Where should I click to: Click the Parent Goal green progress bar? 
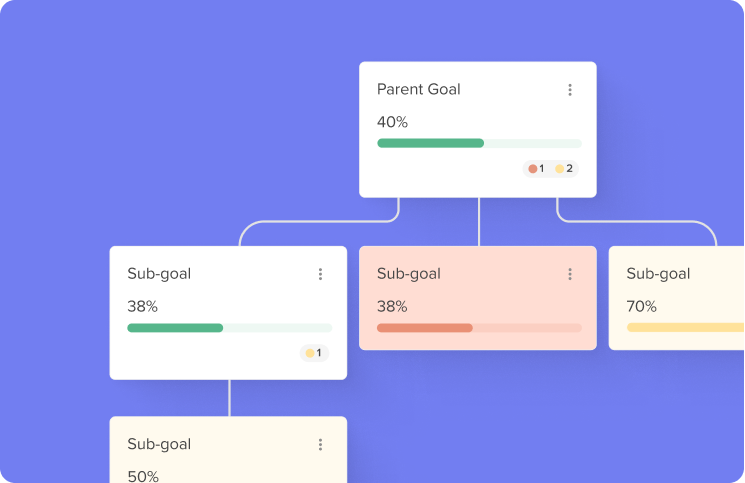479,143
